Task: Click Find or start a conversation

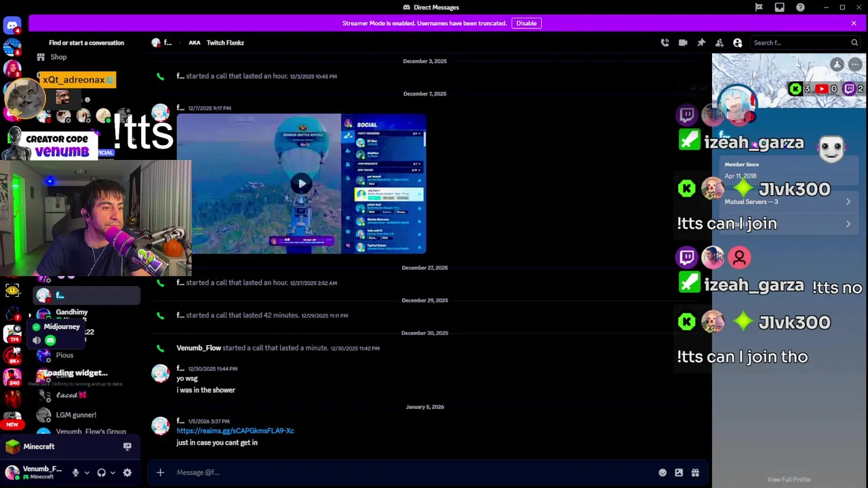Action: 86,43
